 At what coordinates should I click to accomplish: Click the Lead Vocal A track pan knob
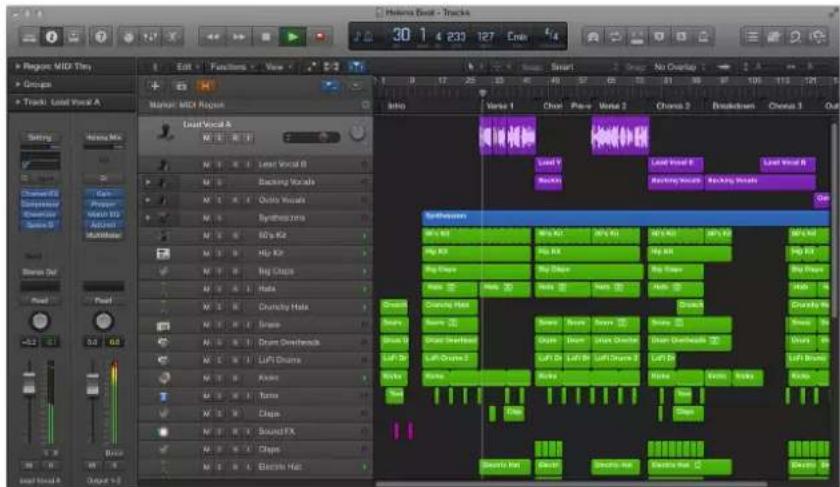tap(357, 133)
